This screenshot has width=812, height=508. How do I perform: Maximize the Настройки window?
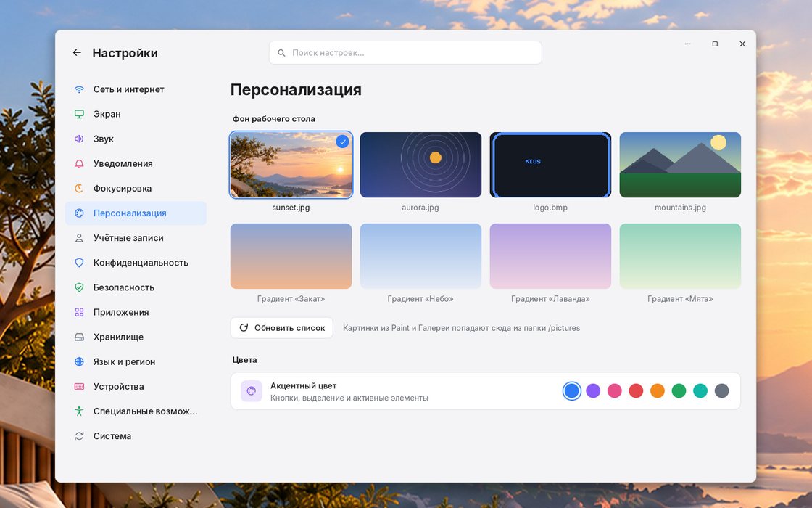coord(715,44)
